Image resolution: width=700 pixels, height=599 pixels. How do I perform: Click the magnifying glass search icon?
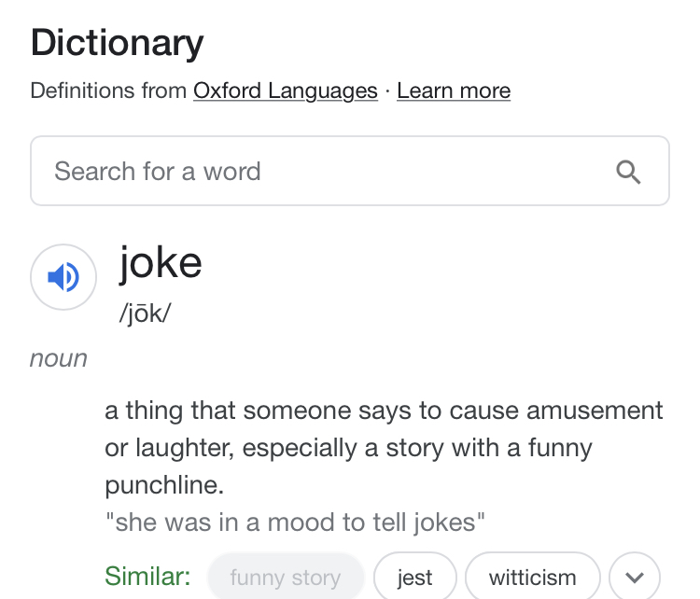629,172
